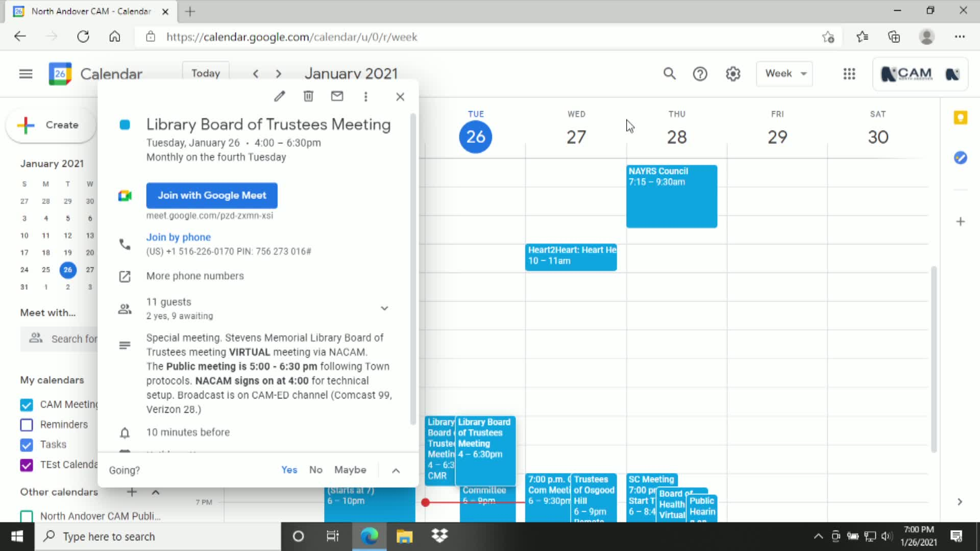The height and width of the screenshot is (551, 980).
Task: Open Task View on taskbar
Action: (332, 536)
